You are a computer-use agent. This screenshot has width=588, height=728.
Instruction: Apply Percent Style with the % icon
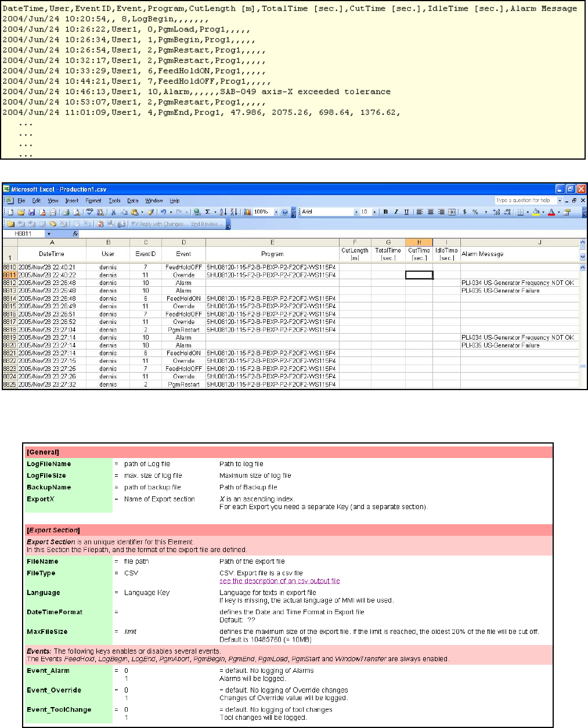pos(475,212)
